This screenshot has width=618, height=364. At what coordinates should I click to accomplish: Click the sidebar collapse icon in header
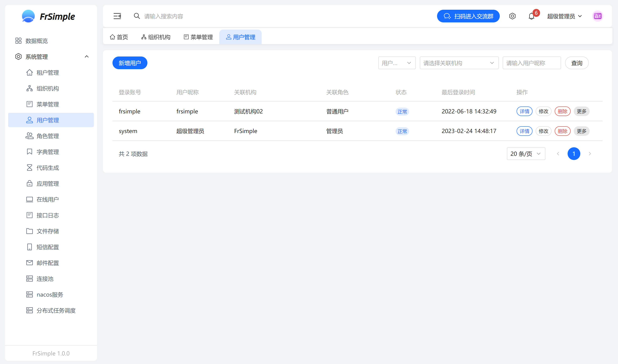click(117, 16)
